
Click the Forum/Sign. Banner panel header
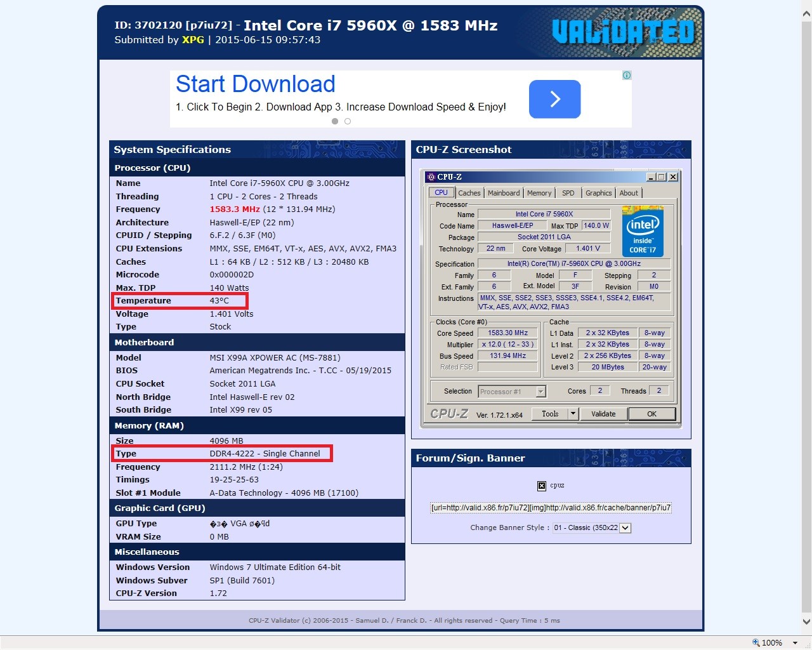point(551,458)
